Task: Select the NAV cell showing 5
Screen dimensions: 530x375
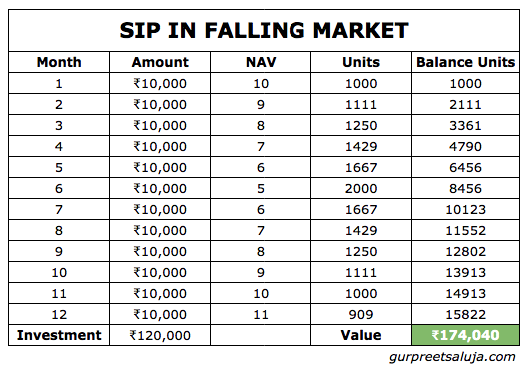Action: (x=261, y=188)
